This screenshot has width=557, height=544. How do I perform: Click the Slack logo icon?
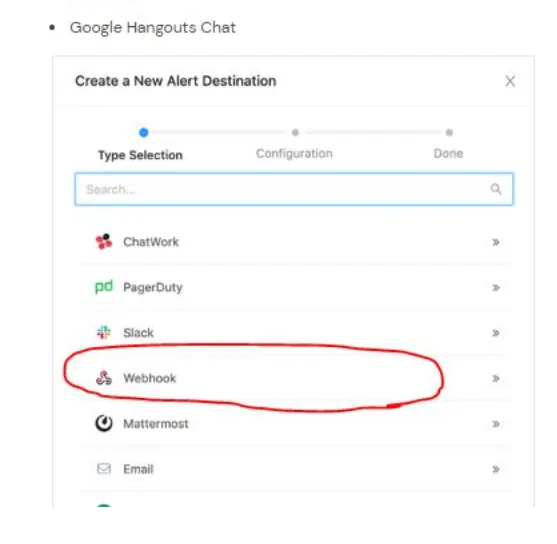click(104, 333)
